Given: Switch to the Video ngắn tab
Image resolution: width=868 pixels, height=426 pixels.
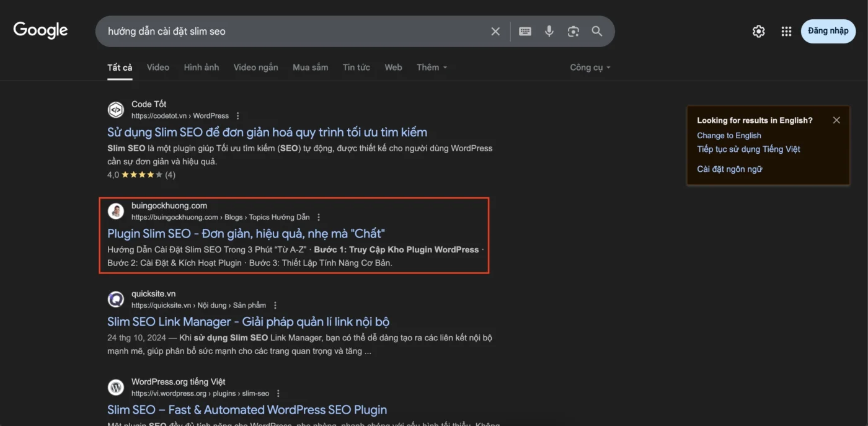Looking at the screenshot, I should click(255, 68).
